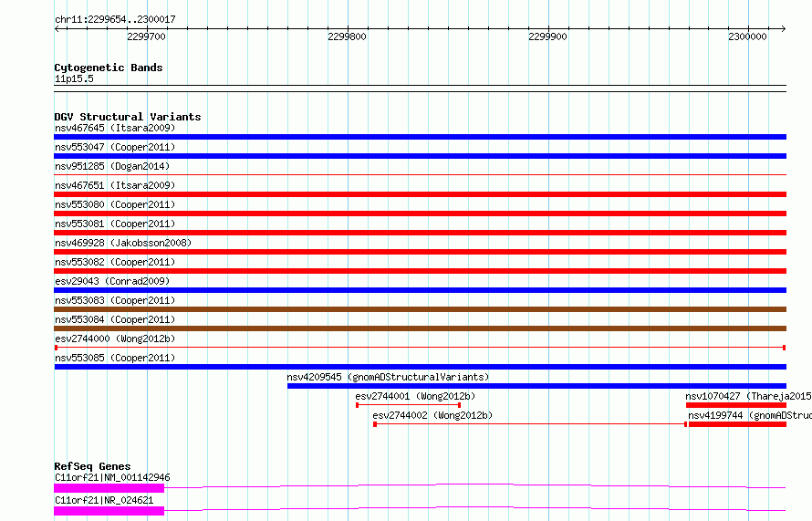This screenshot has width=812, height=521.
Task: Select the nsv553082 red variant bar
Action: point(420,271)
